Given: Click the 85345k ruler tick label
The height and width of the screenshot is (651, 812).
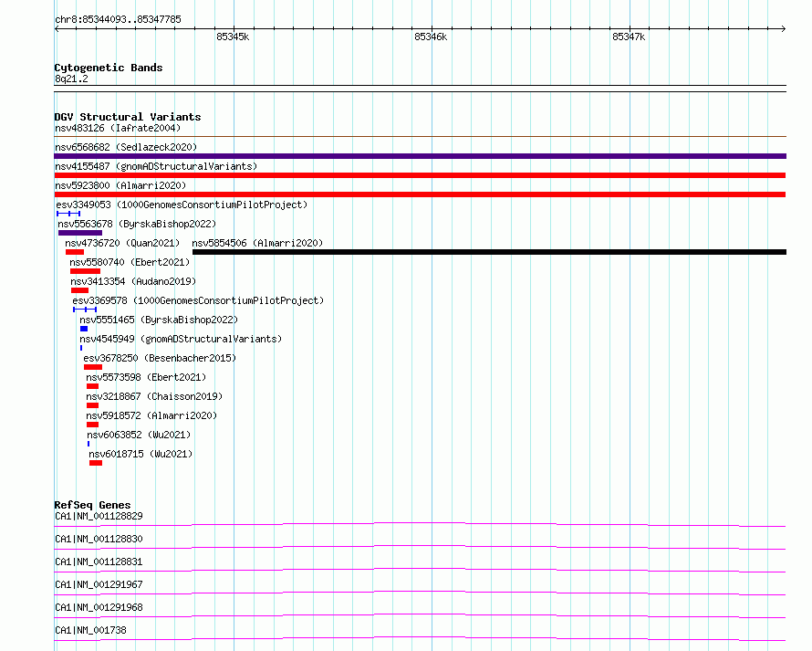Looking at the screenshot, I should point(233,37).
